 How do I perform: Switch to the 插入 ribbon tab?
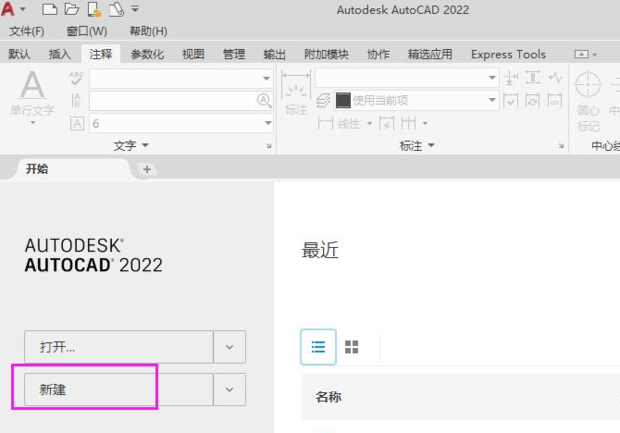[x=60, y=54]
